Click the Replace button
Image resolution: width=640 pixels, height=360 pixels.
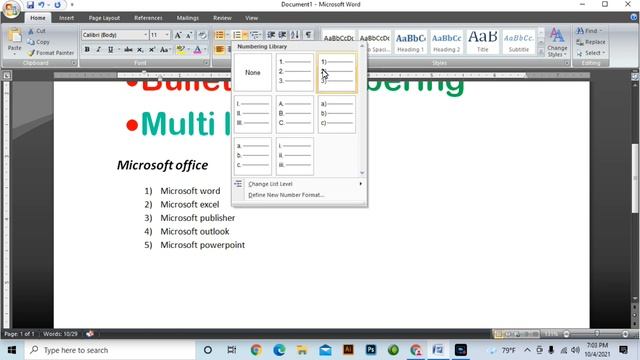coord(591,42)
